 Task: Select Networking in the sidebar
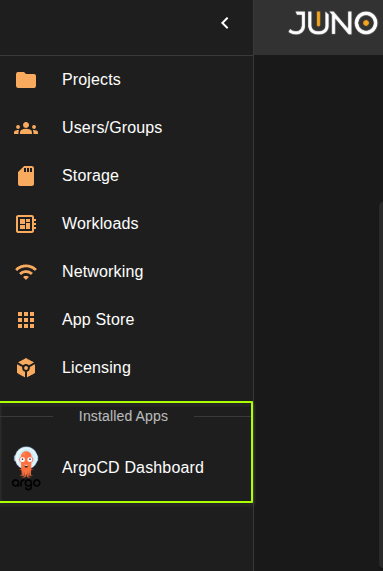(103, 272)
